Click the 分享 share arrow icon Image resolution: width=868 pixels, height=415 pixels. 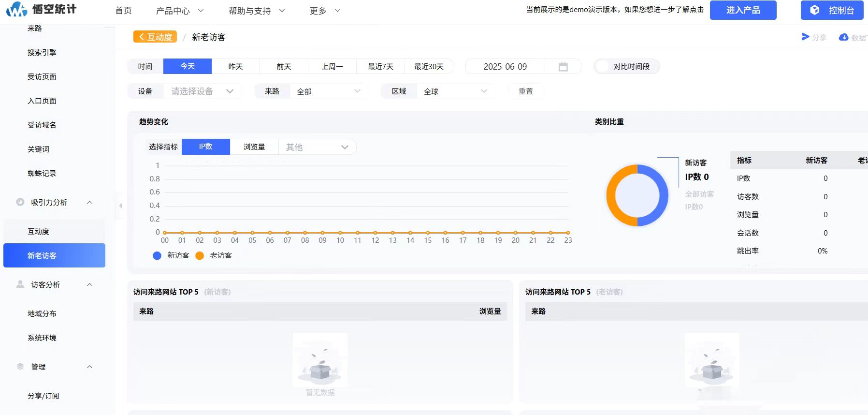coord(805,37)
